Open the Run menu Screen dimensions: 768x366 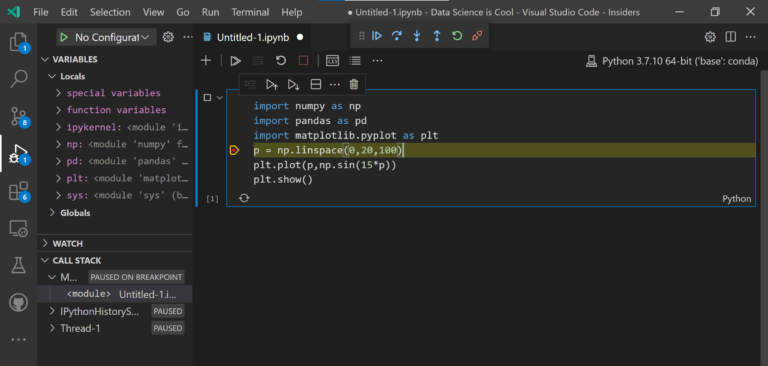[210, 12]
